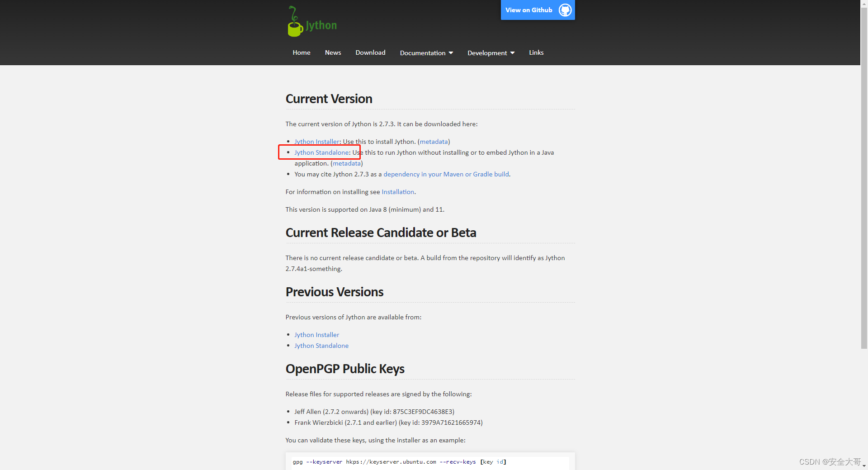
Task: Open the News menu item
Action: [x=333, y=52]
